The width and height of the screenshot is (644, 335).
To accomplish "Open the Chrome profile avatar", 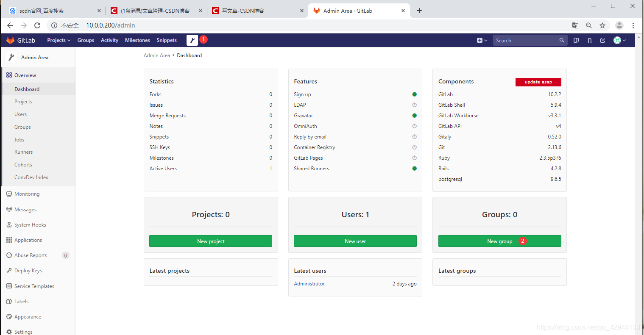I will point(619,25).
